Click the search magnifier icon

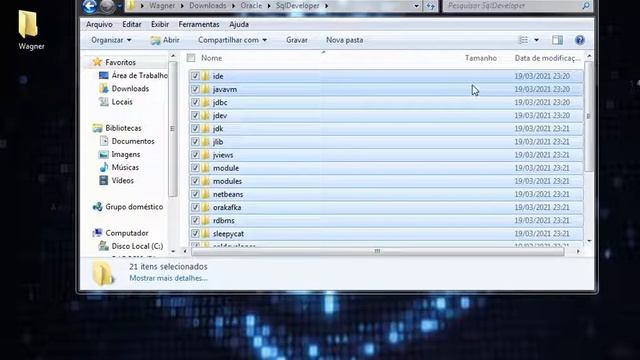point(586,6)
